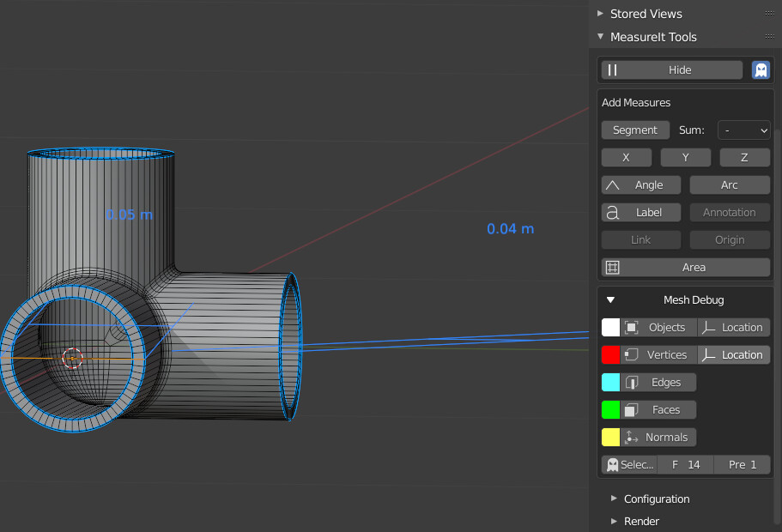The width and height of the screenshot is (782, 532).
Task: Click the ghost icon beside the Hide button
Action: pyautogui.click(x=761, y=70)
